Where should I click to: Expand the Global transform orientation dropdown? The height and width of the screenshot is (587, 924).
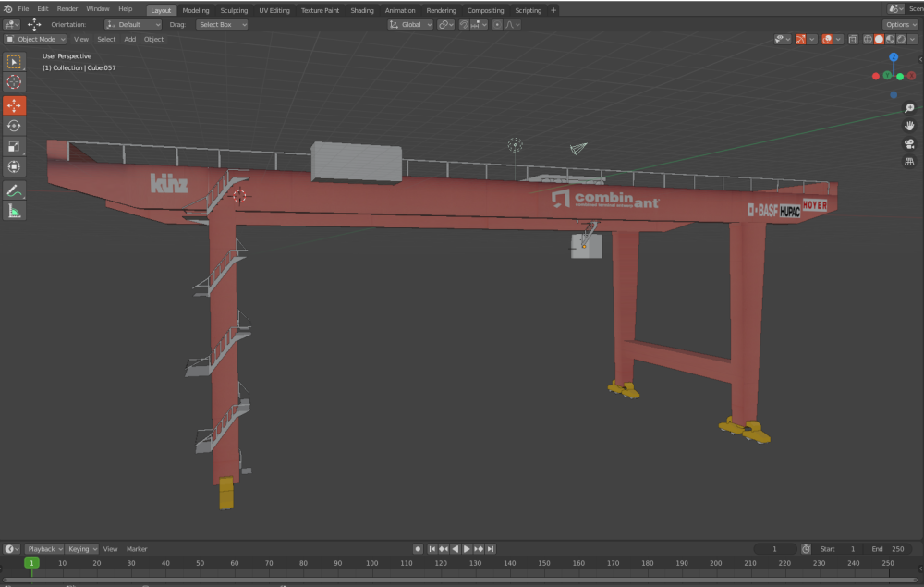(x=410, y=24)
